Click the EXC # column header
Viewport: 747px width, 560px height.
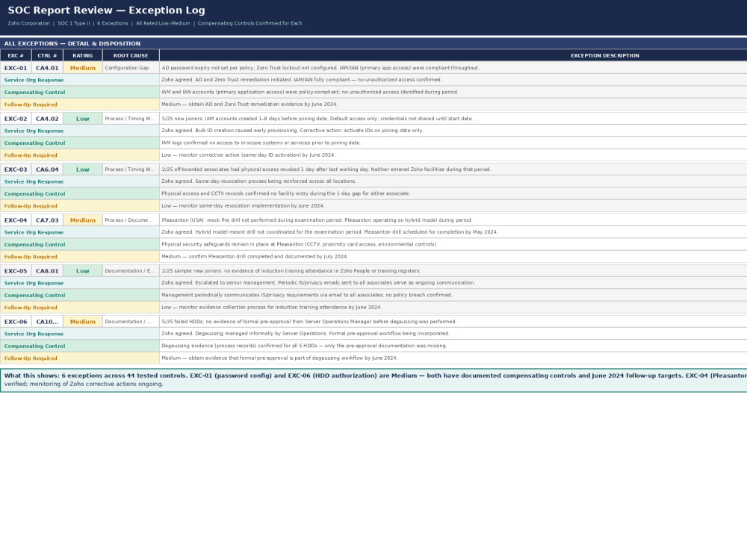tap(16, 55)
